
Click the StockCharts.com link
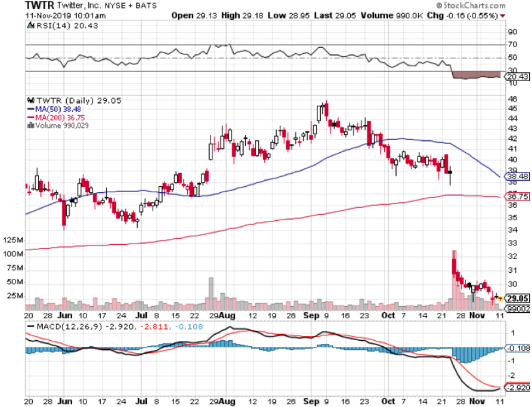pos(471,5)
